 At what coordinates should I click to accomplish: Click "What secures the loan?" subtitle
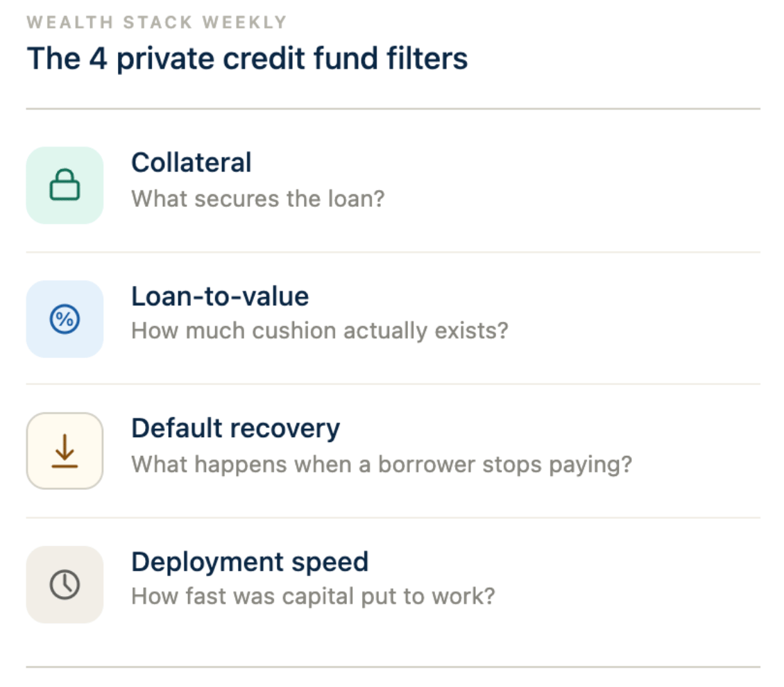[257, 199]
